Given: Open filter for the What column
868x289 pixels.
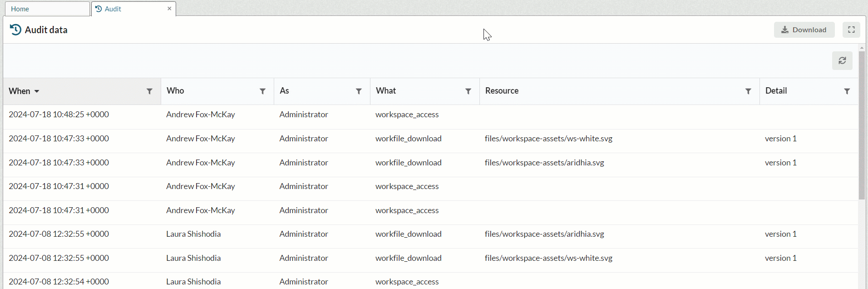Looking at the screenshot, I should (x=468, y=91).
